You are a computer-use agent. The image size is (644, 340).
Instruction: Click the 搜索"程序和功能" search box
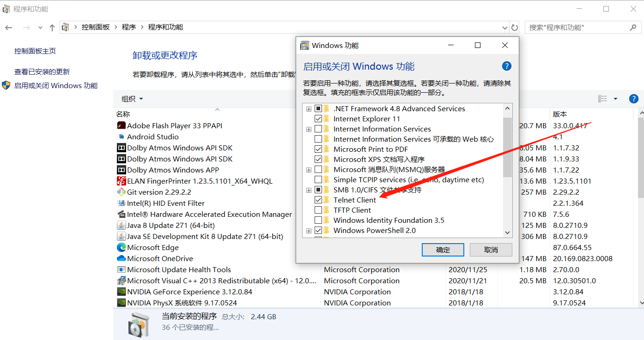tap(577, 28)
